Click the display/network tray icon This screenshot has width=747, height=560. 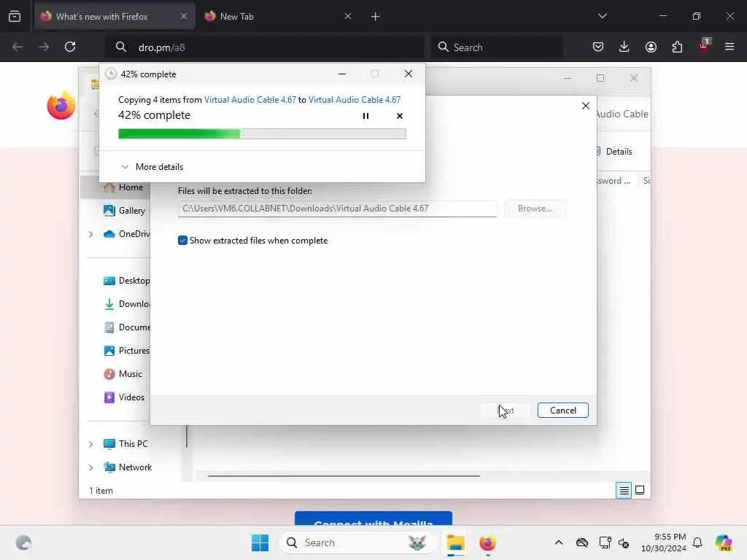pyautogui.click(x=605, y=542)
